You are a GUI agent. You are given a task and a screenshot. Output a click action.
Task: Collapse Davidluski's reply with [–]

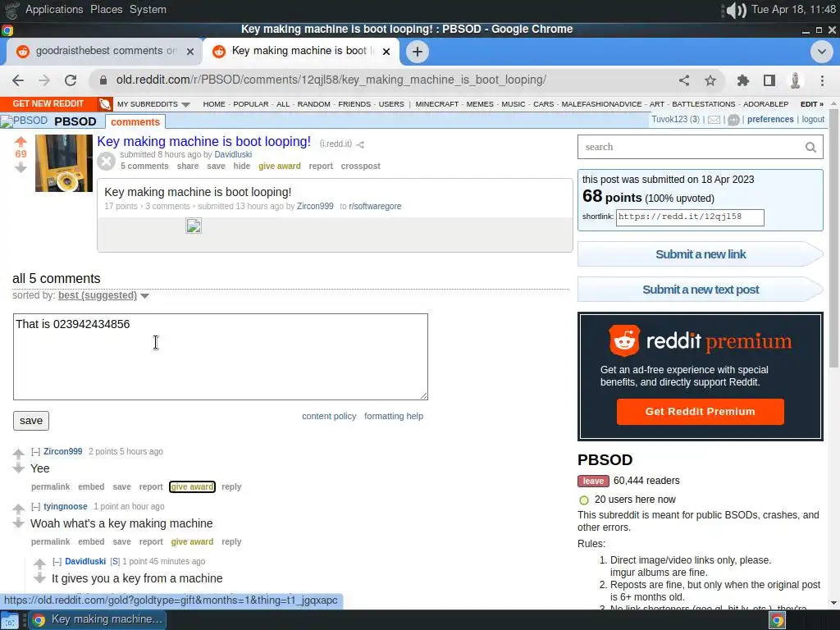coord(57,561)
